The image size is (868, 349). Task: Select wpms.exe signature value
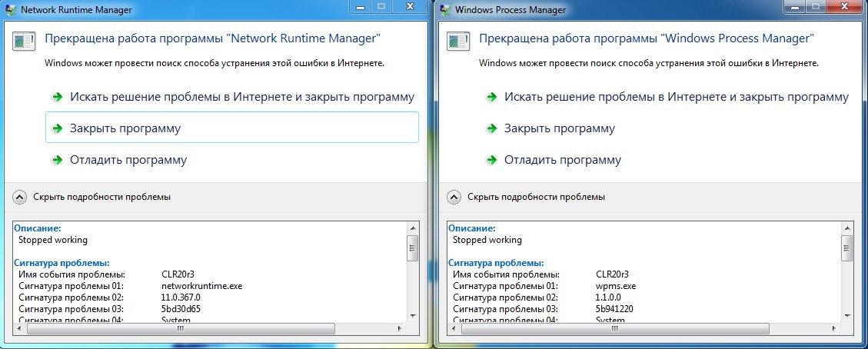[616, 286]
